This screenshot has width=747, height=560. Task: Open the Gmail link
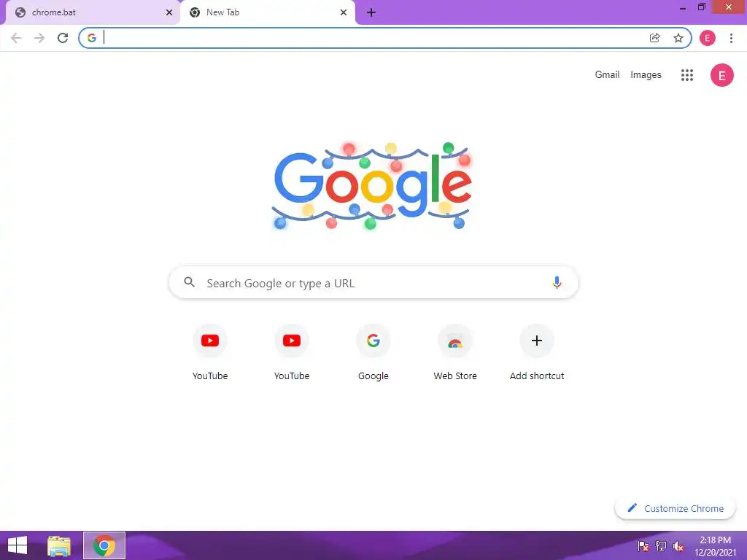coord(607,75)
